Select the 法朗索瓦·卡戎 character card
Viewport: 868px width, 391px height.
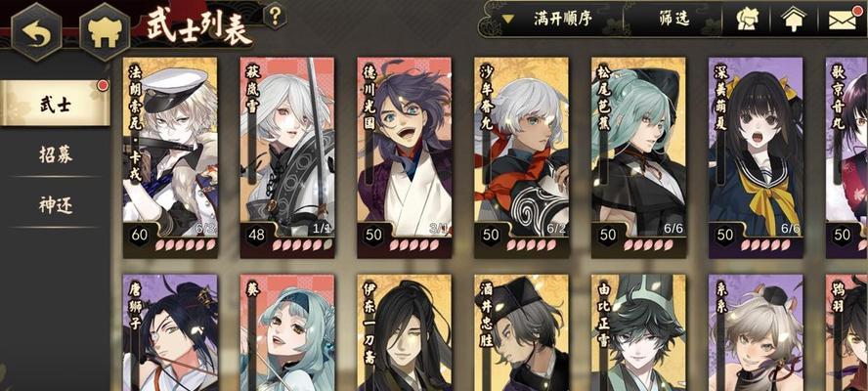[x=170, y=157]
